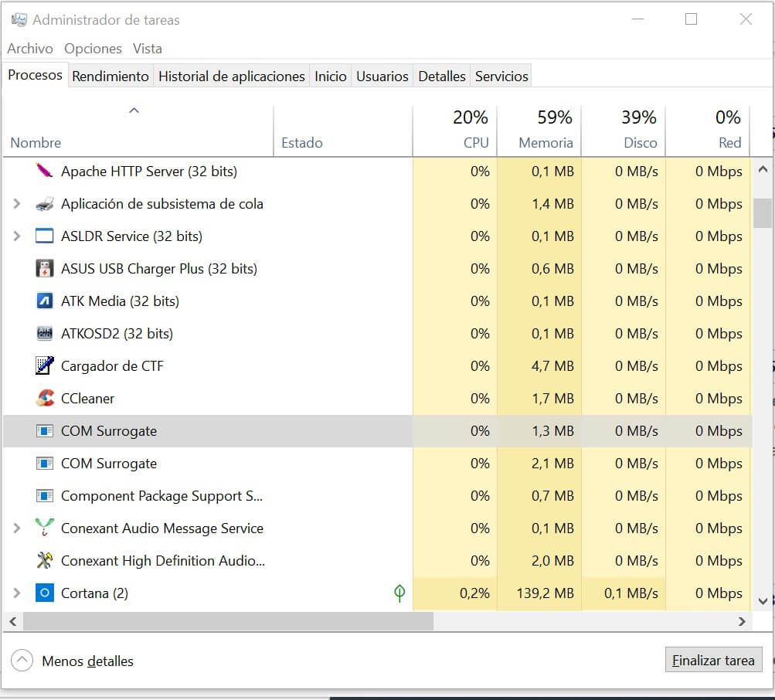Image resolution: width=775 pixels, height=700 pixels.
Task: Sort processes by Disco column header
Action: [x=623, y=131]
